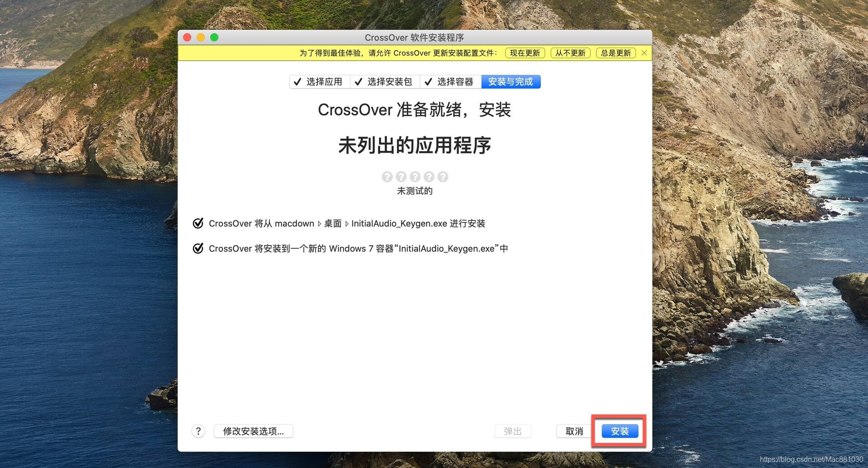The width and height of the screenshot is (868, 468).
Task: Zoom the window with the green button
Action: pos(214,38)
